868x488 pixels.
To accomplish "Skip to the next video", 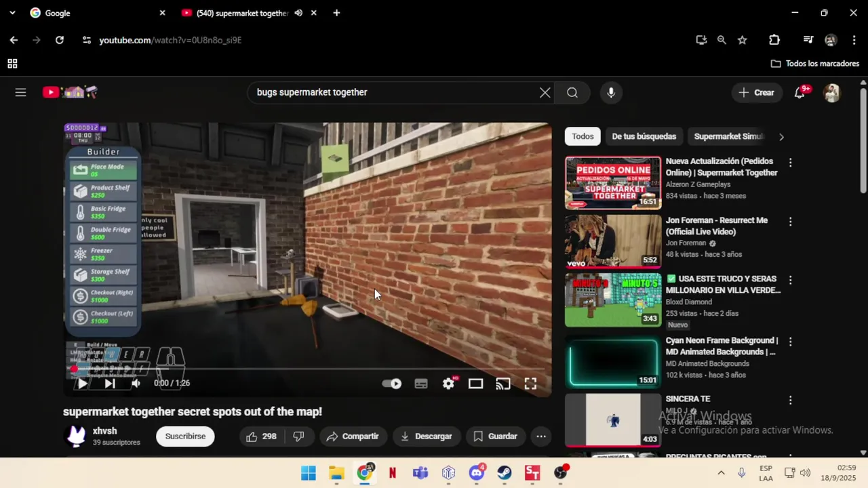I will click(109, 383).
